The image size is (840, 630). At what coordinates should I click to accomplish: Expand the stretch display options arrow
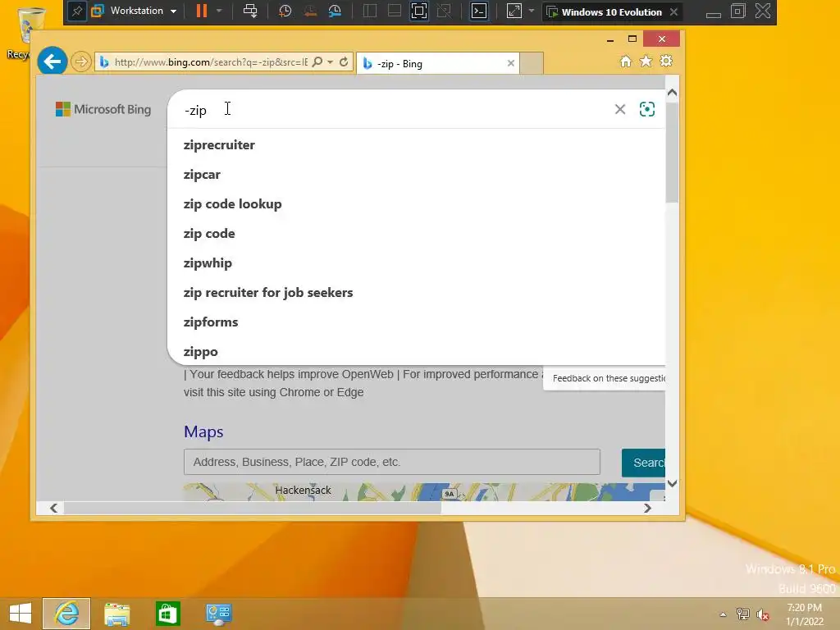532,11
